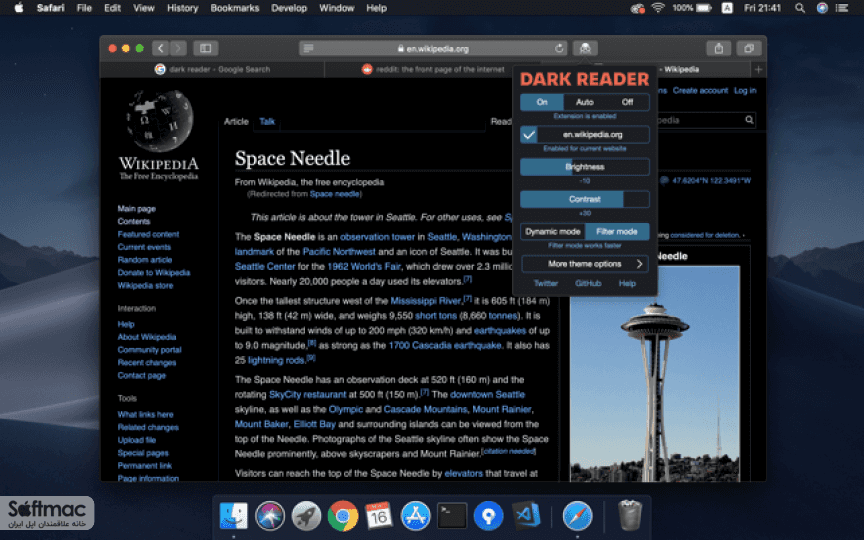Toggle the Safari sidebar button
The height and width of the screenshot is (540, 864).
coord(206,48)
